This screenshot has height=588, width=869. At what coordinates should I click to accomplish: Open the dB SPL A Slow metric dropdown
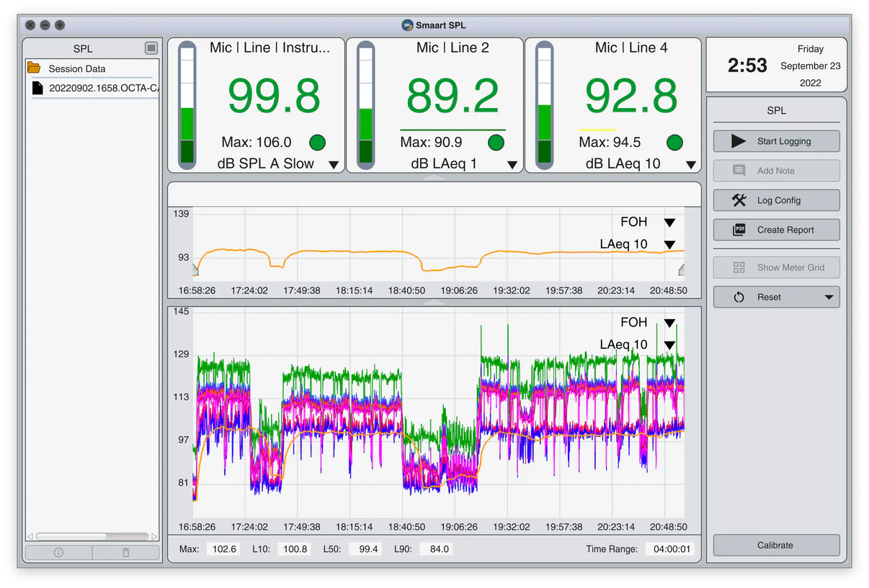[334, 165]
